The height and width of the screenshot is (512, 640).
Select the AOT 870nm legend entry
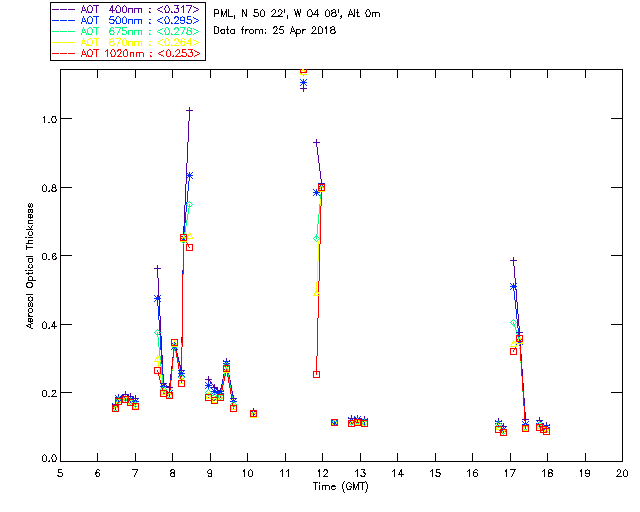[x=140, y=42]
